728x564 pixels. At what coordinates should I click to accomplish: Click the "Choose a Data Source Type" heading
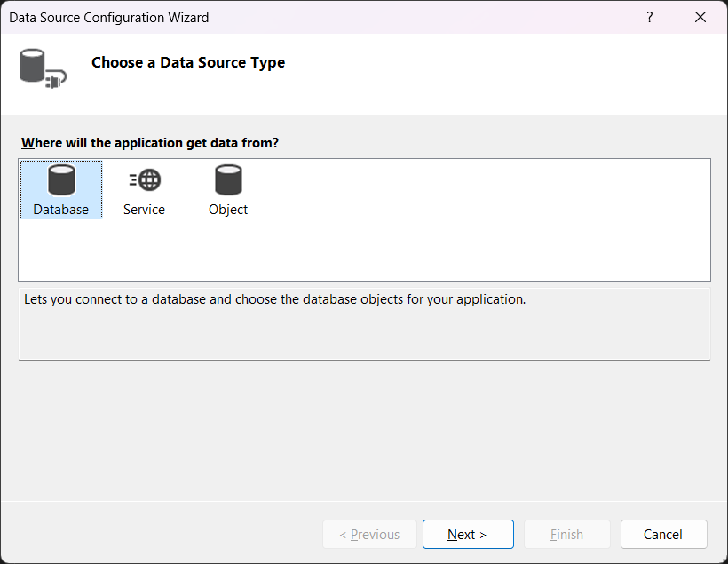pyautogui.click(x=188, y=63)
